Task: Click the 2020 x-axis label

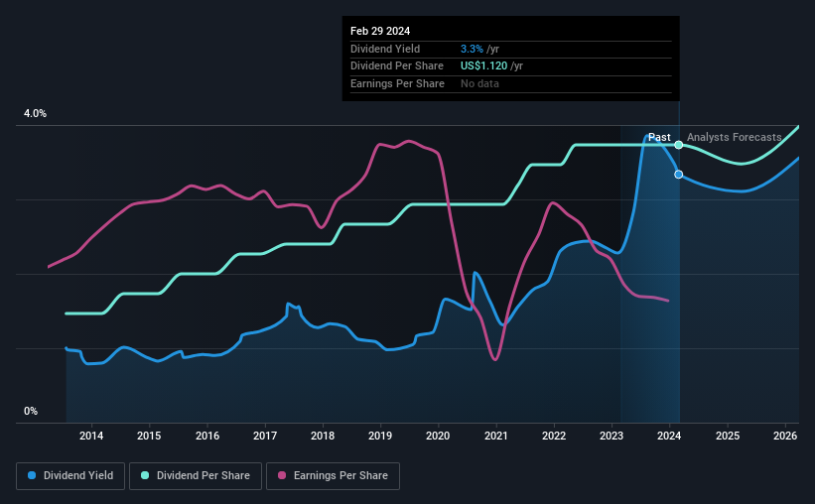Action: tap(438, 436)
